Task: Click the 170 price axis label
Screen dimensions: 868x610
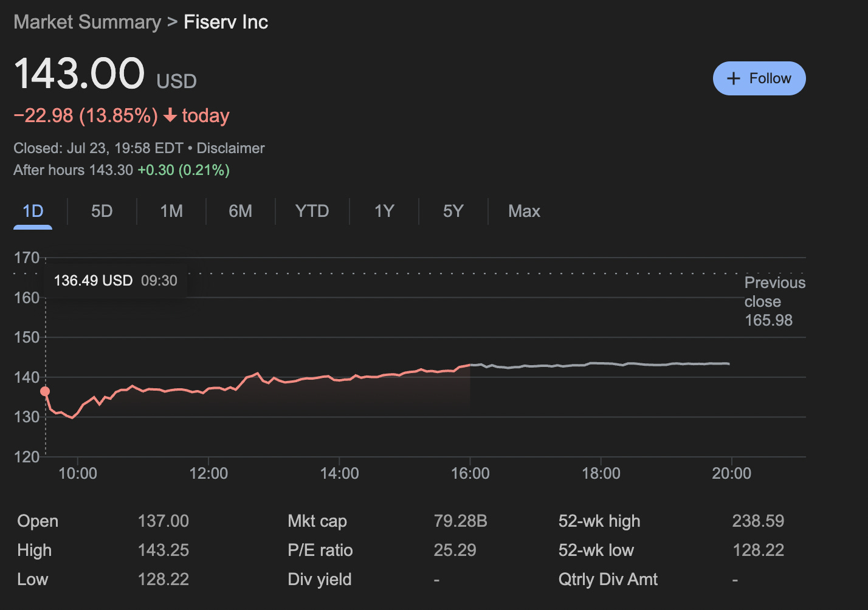Action: (27, 258)
